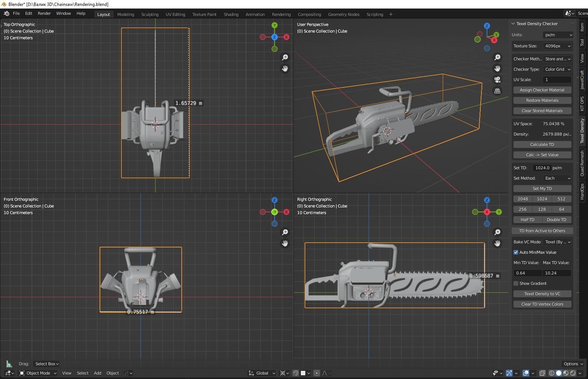588x379 pixels.
Task: Open the Checker Type Color Grid dropdown
Action: pos(557,69)
